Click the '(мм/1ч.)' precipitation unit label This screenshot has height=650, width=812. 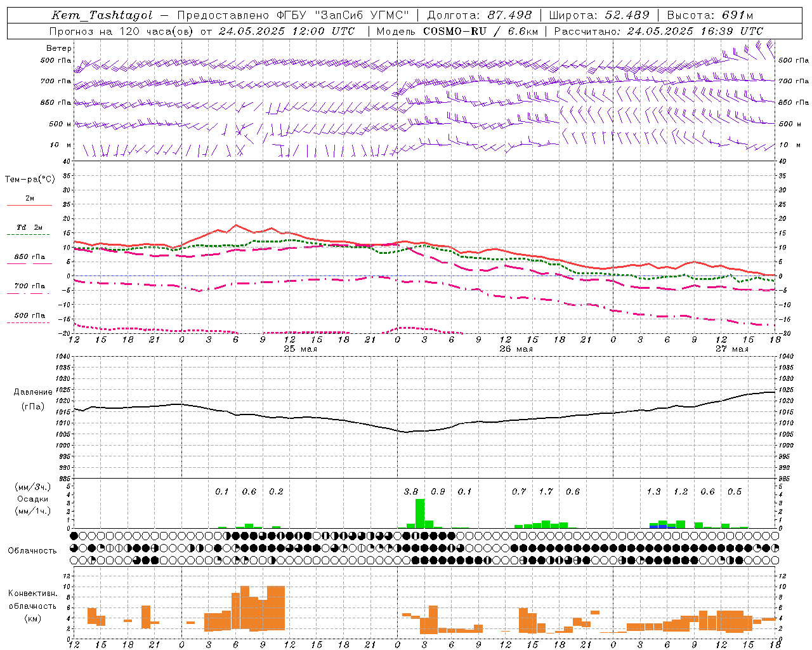pyautogui.click(x=32, y=511)
